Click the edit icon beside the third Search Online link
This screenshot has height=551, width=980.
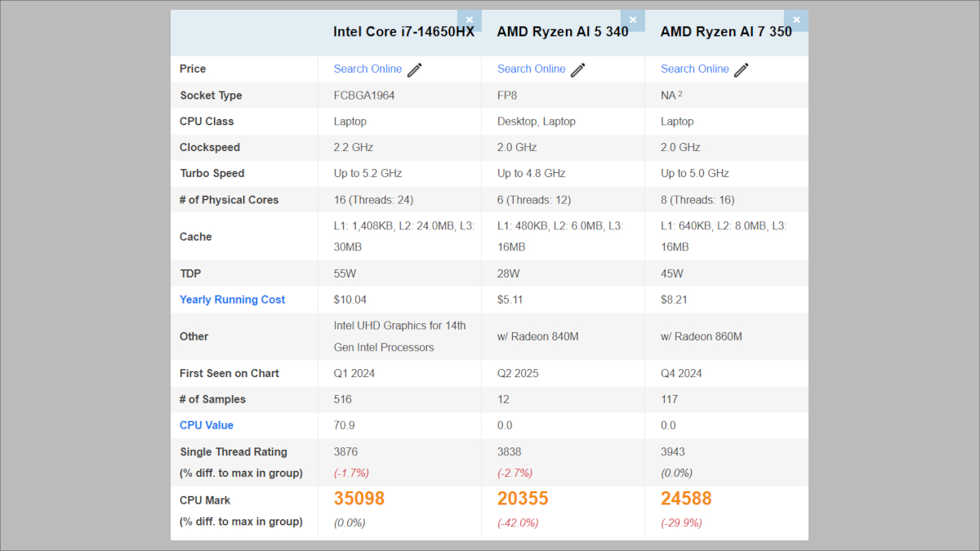[x=741, y=69]
